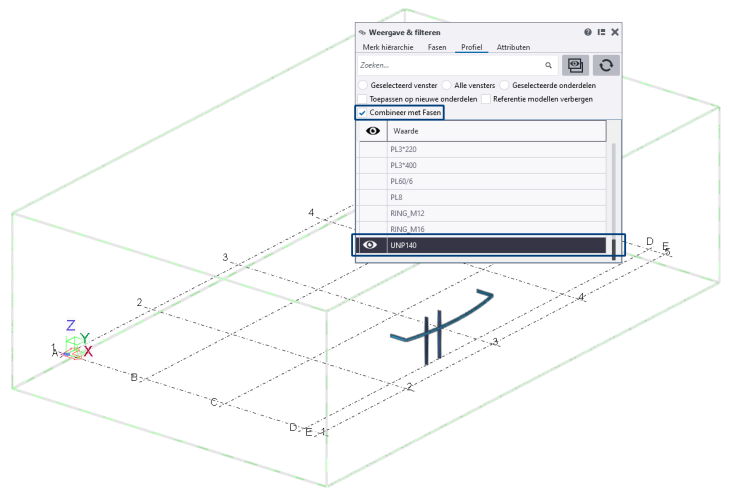The height and width of the screenshot is (493, 730).
Task: Click the refresh arrows button
Action: (604, 65)
